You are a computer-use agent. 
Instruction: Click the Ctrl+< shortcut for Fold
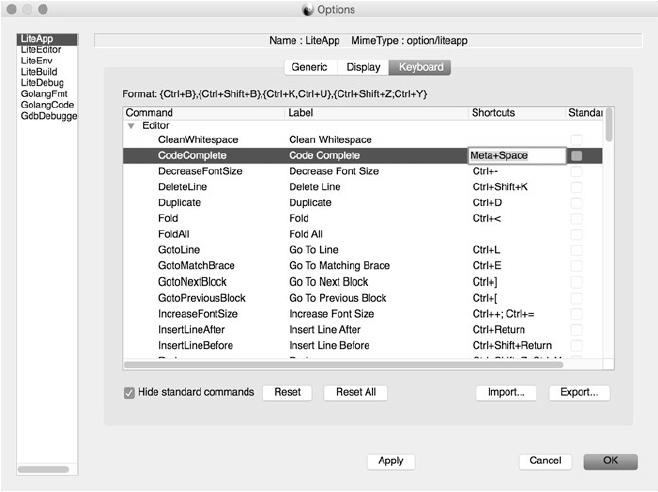tap(487, 218)
